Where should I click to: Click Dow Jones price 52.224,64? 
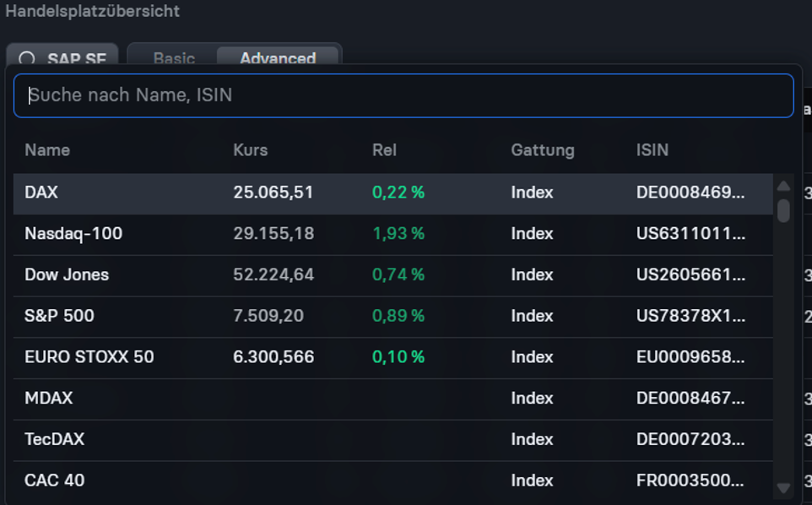pyautogui.click(x=273, y=274)
